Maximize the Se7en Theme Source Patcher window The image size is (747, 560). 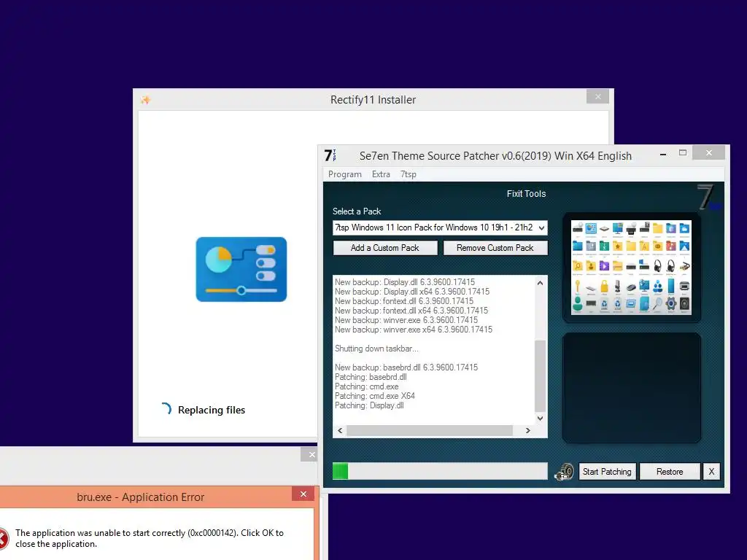(x=683, y=153)
